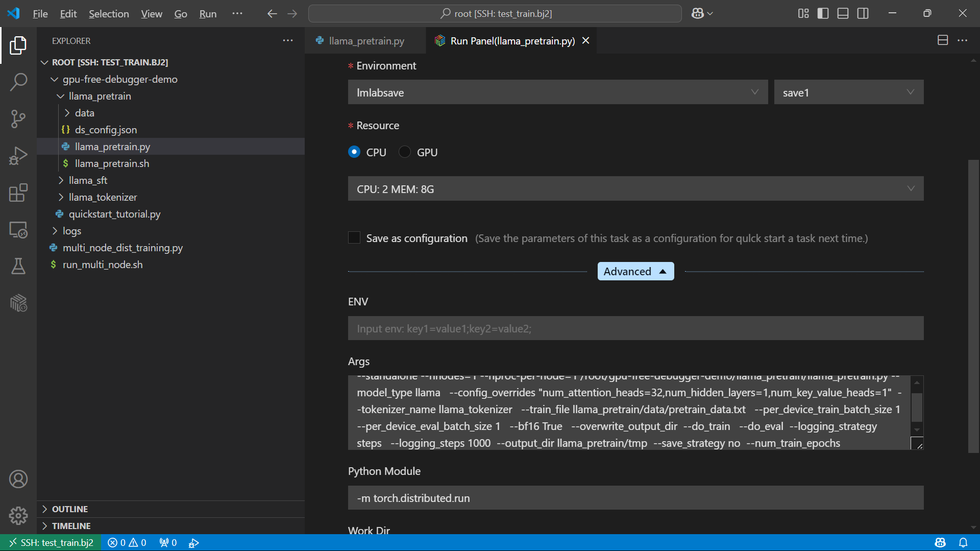The height and width of the screenshot is (551, 980).
Task: Expand the llama_sft folder
Action: [88, 180]
